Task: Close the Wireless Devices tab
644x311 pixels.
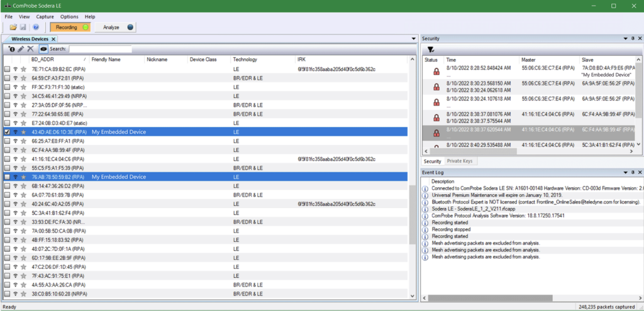Action: tap(53, 39)
